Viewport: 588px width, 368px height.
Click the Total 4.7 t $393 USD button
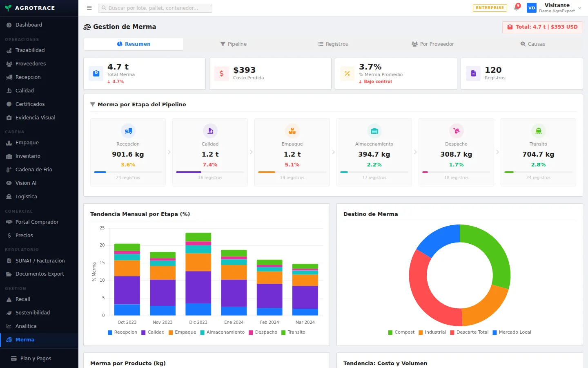point(542,27)
